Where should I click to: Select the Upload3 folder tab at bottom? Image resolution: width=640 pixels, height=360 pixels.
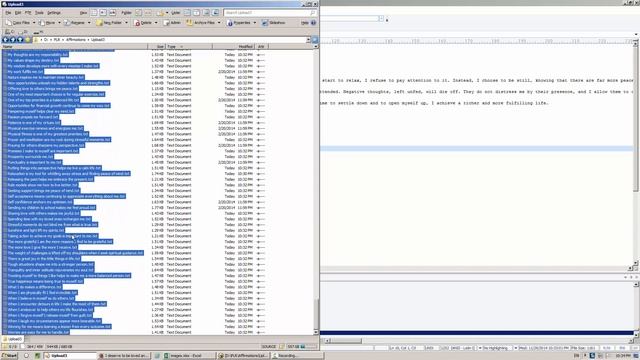pyautogui.click(x=13, y=339)
